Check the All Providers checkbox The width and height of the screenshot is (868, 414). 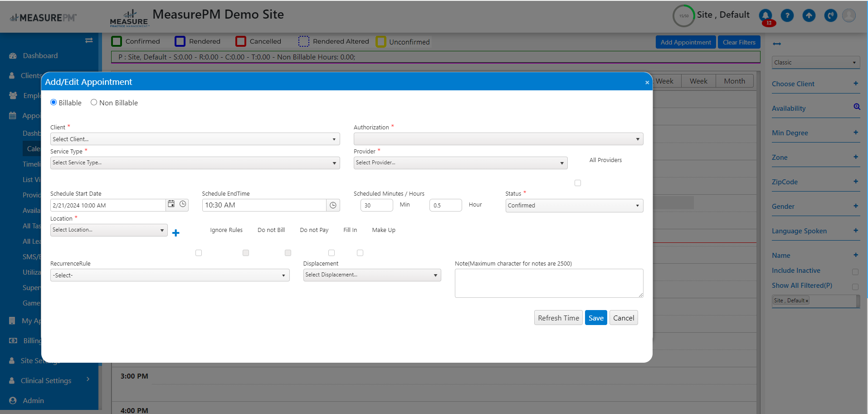[578, 183]
